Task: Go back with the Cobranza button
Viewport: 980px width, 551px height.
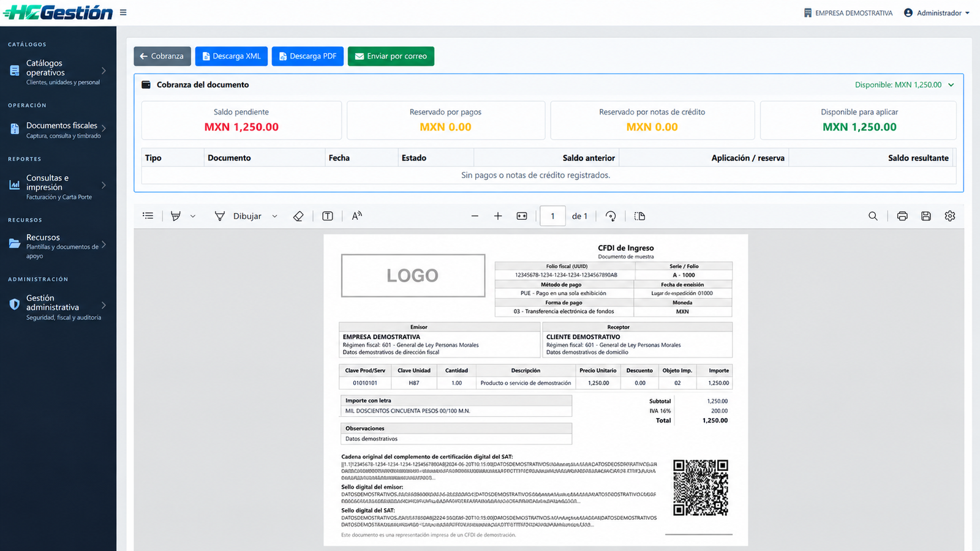Action: tap(162, 56)
